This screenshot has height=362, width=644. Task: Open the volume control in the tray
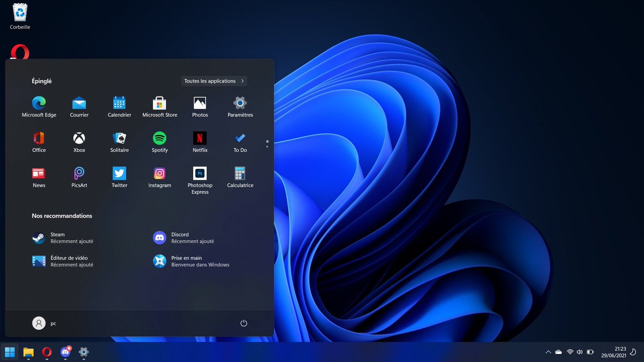click(579, 352)
